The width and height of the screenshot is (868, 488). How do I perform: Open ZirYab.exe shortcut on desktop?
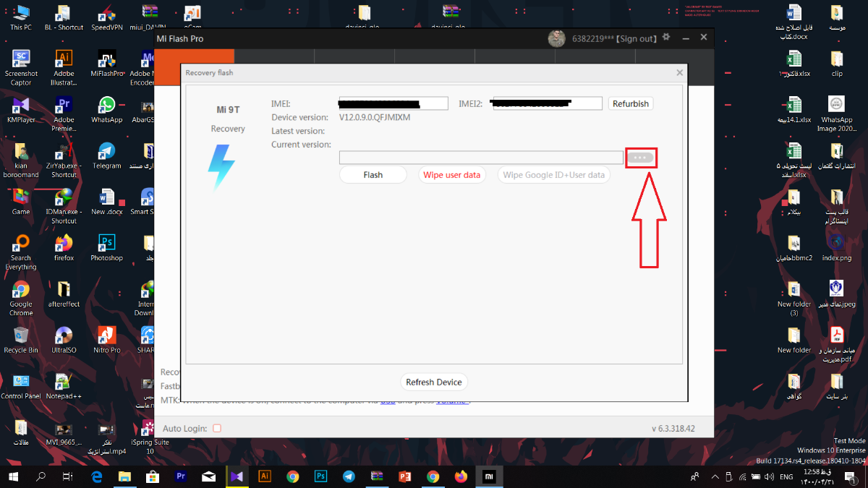point(64,160)
